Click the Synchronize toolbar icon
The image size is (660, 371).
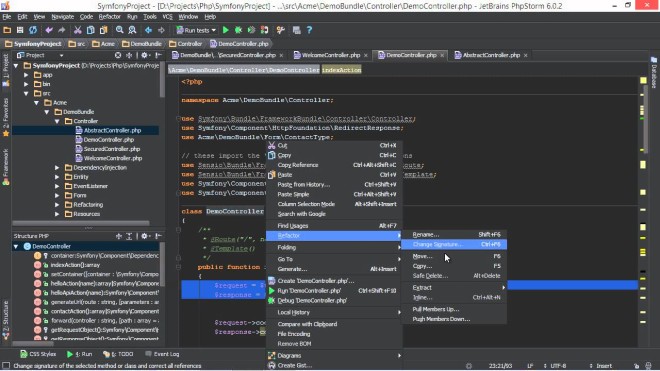(33, 30)
